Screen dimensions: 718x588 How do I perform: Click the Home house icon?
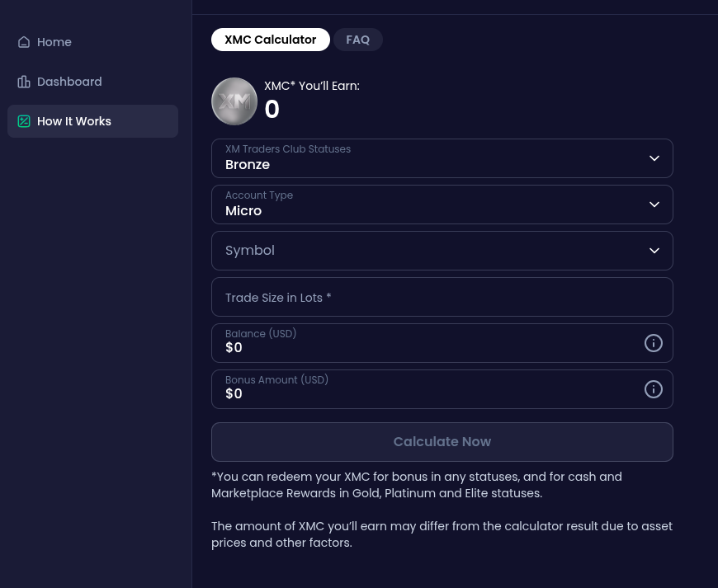point(24,42)
